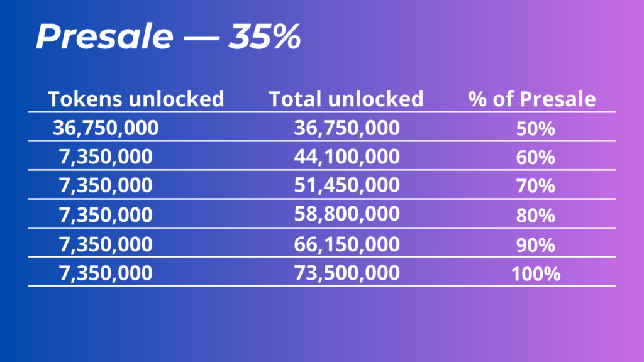Screen dimensions: 644x362
Task: Click the 58,800,000 total unlocked value
Action: 347,214
